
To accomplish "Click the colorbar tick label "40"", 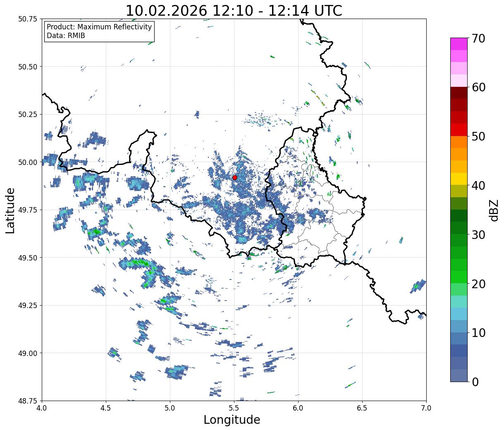I will pos(478,186).
